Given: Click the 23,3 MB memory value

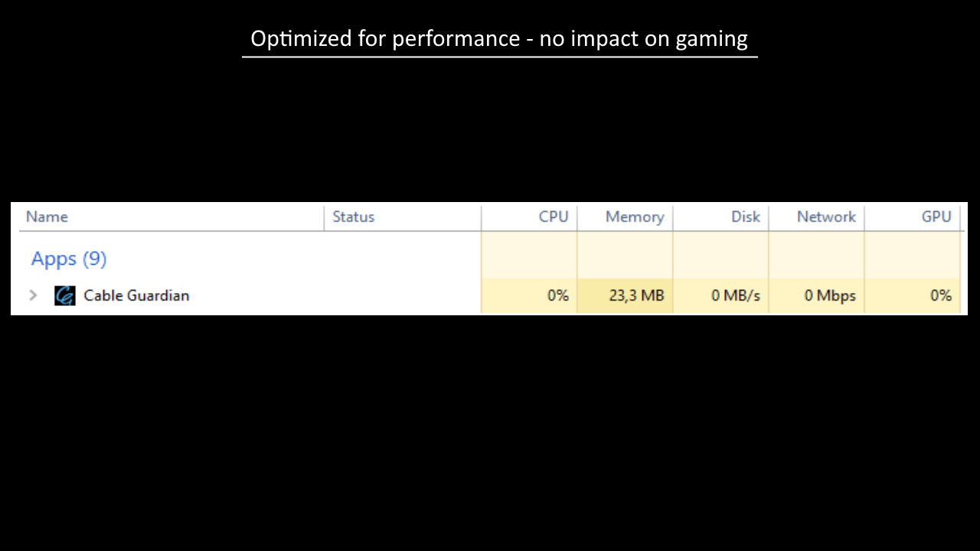Looking at the screenshot, I should pos(638,295).
